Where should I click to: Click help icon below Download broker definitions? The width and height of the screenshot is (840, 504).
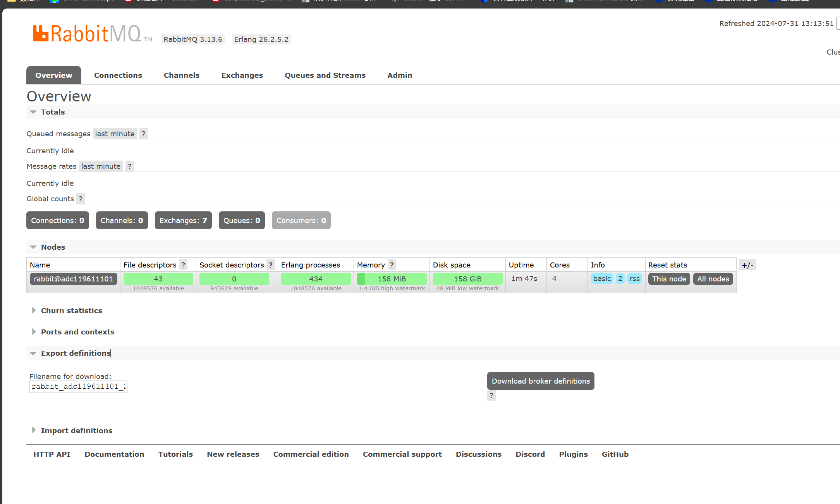click(x=491, y=395)
